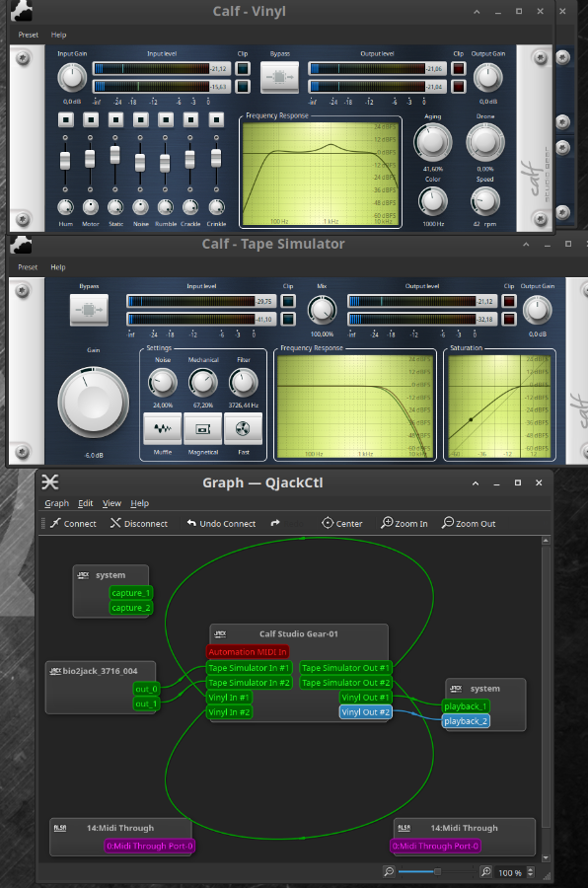Toggle the Crackle enable button in Vinyl
Screen dimensions: 588x888
(190, 119)
